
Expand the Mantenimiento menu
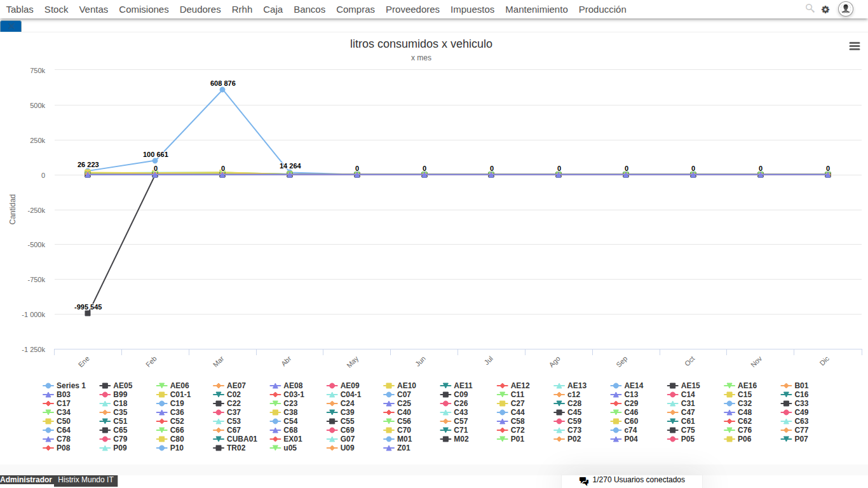pos(536,10)
